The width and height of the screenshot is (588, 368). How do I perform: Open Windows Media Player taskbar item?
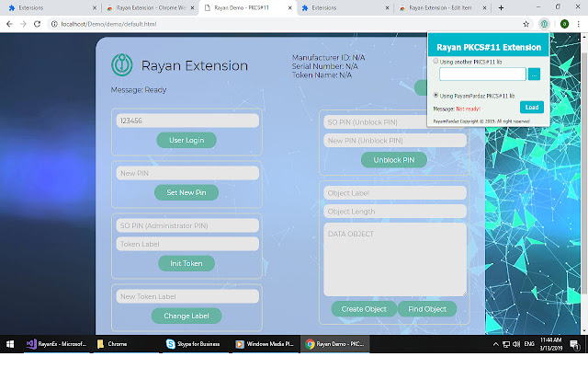265,344
